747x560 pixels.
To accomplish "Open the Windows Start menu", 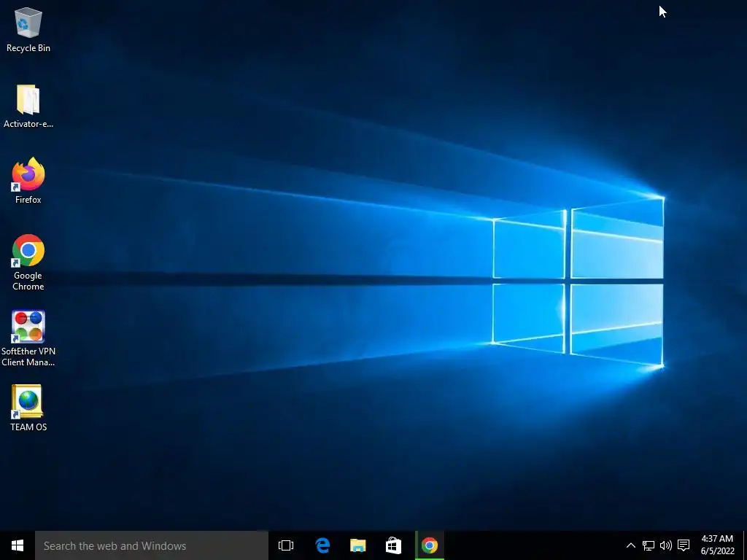I will 18,545.
